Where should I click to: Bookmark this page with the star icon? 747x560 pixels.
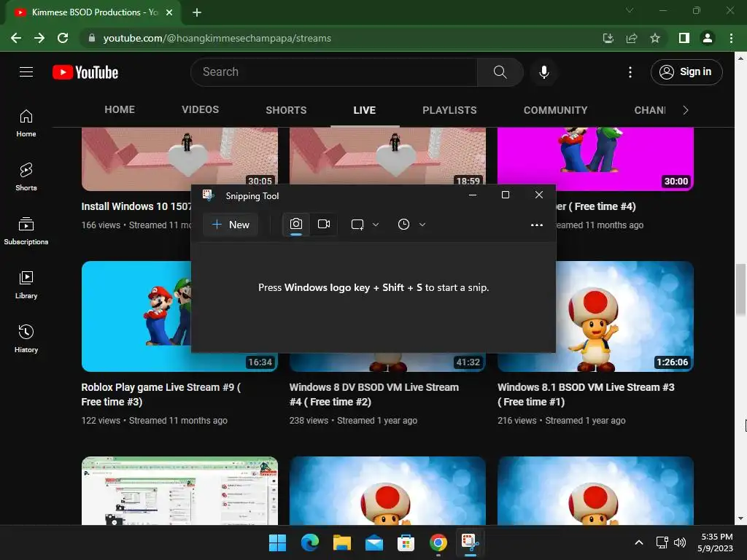point(655,38)
